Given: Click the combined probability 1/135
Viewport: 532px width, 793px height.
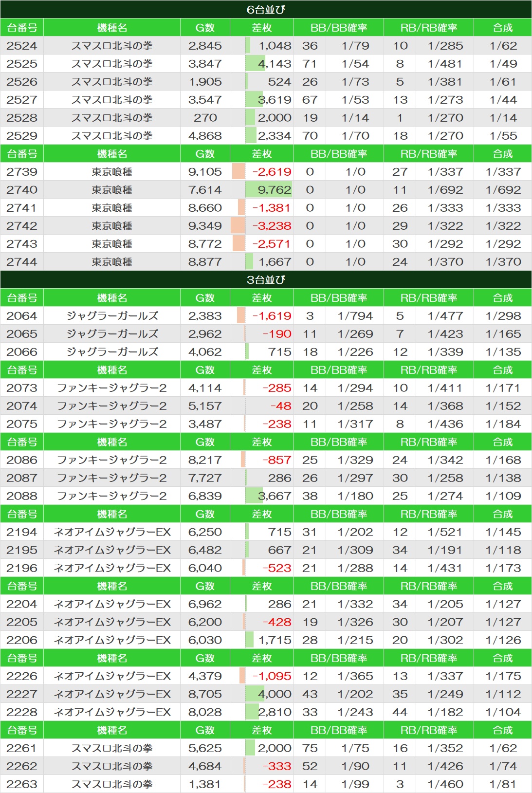Looking at the screenshot, I should point(503,352).
